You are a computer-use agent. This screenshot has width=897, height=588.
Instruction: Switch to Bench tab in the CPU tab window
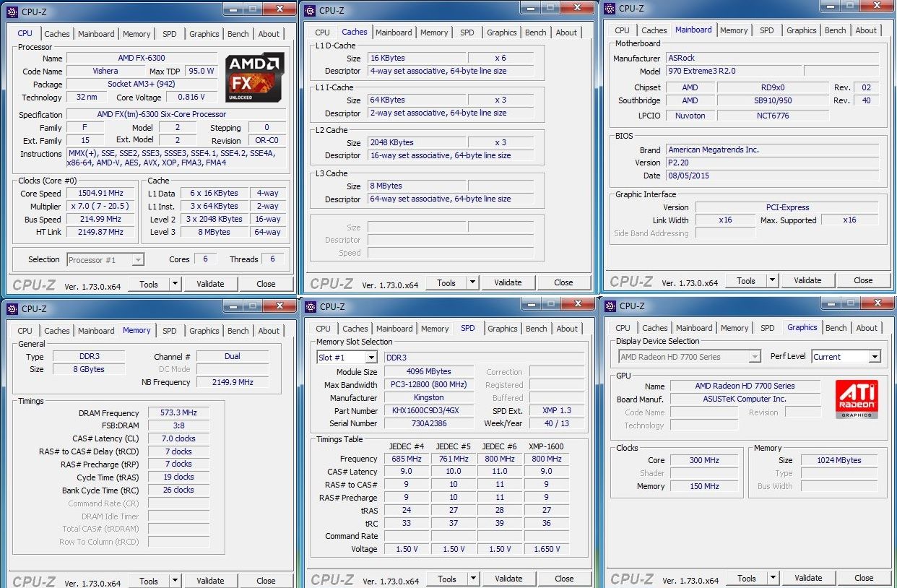pyautogui.click(x=238, y=34)
